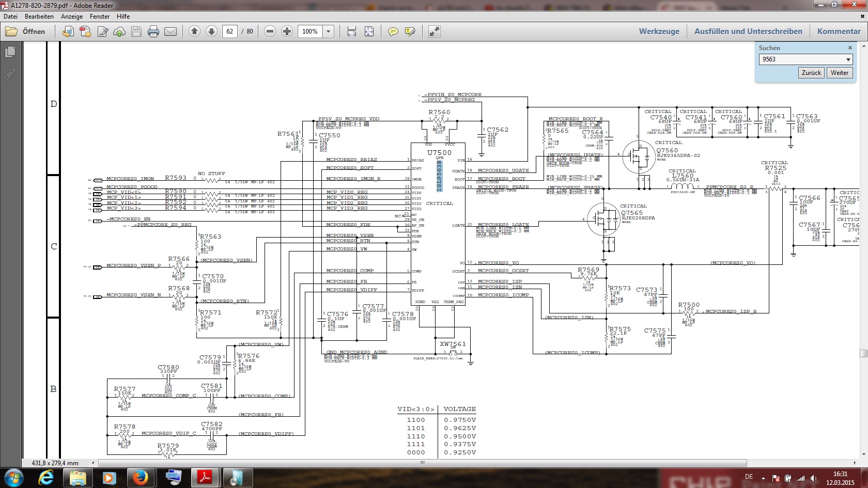Zoom in with the plus button
The height and width of the screenshot is (488, 868).
click(287, 32)
